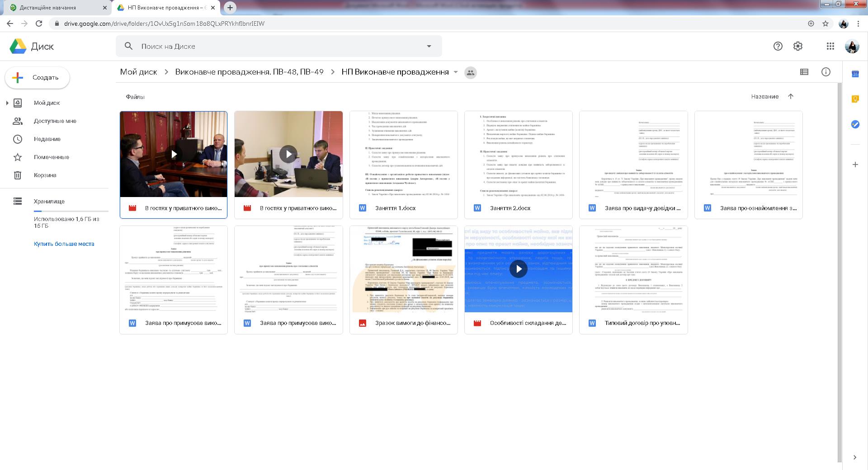Click the shared folder people icon
This screenshot has width=868, height=470.
coord(471,72)
